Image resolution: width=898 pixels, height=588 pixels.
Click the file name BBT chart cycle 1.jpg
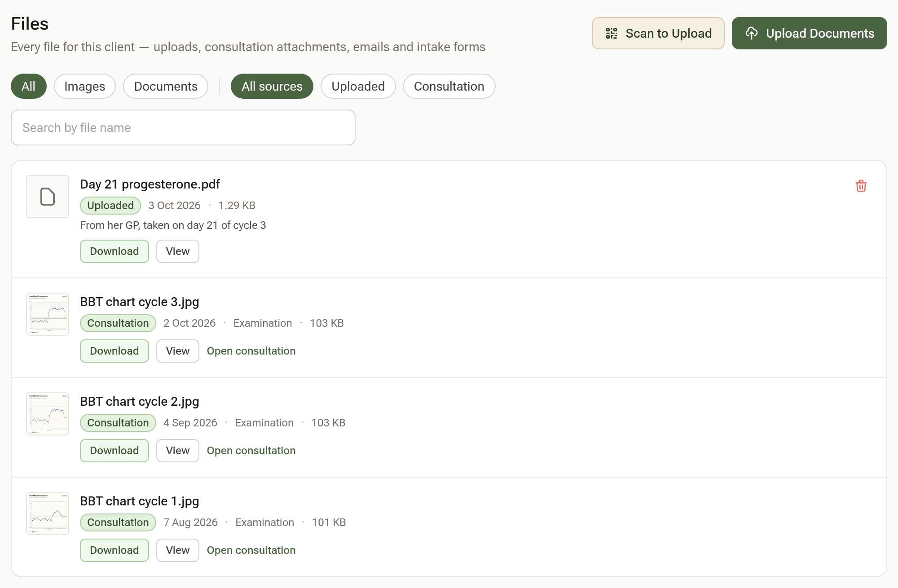(x=140, y=501)
